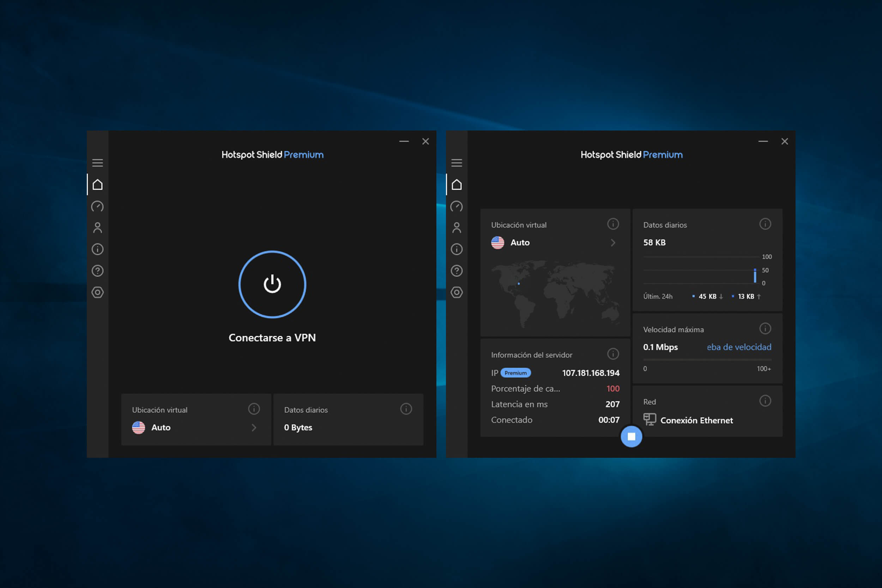Click the Porcentaje de carga value 100
The width and height of the screenshot is (882, 588).
point(613,389)
